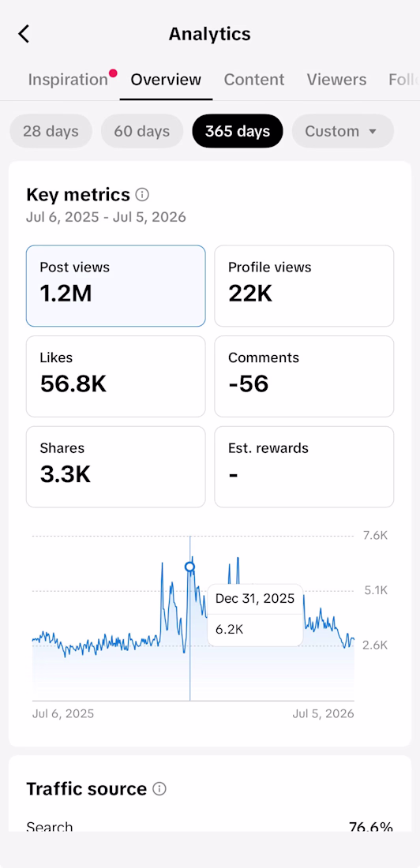Select the 60 days filter
Image resolution: width=420 pixels, height=868 pixels.
[142, 131]
